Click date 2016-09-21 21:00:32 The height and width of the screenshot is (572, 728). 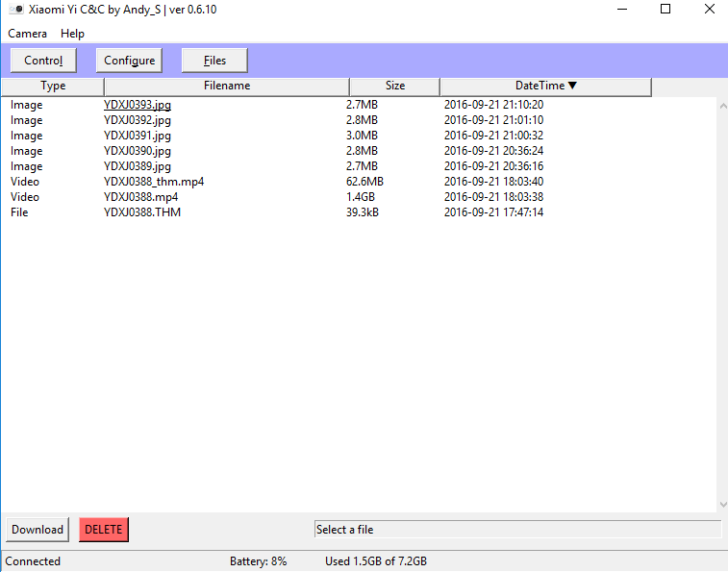[493, 136]
